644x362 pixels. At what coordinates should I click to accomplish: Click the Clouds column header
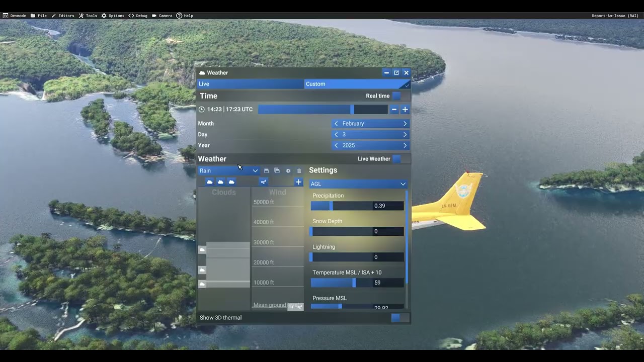[x=224, y=193]
